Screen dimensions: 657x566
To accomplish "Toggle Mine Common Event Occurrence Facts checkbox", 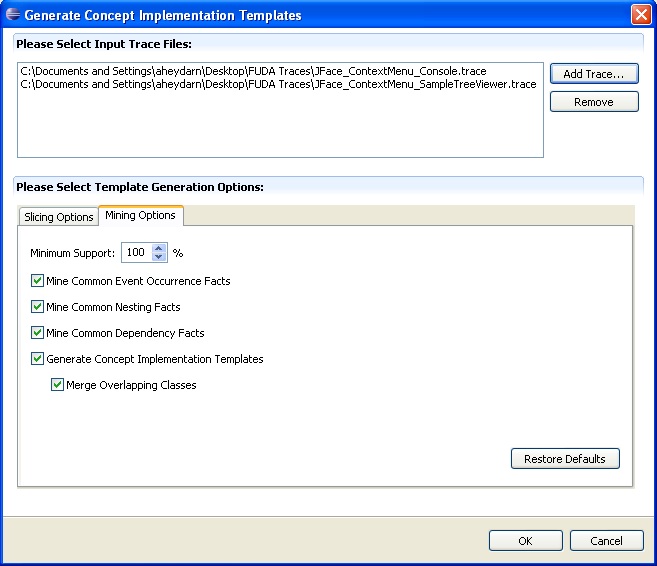I will pyautogui.click(x=38, y=281).
